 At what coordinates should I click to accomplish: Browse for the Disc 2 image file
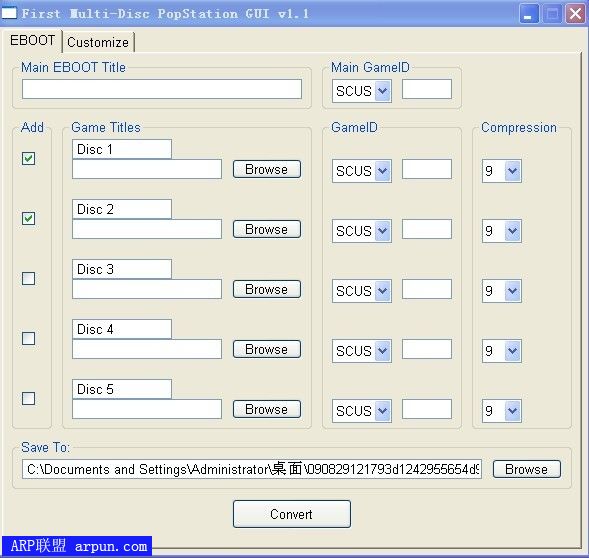pos(267,229)
